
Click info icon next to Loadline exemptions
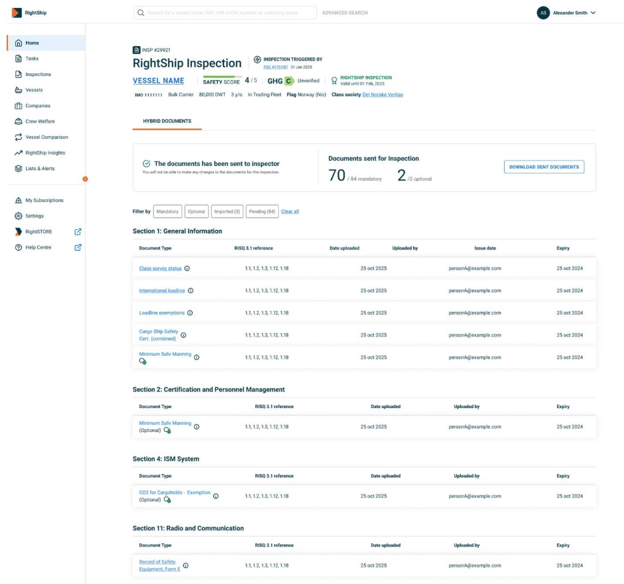coord(190,313)
